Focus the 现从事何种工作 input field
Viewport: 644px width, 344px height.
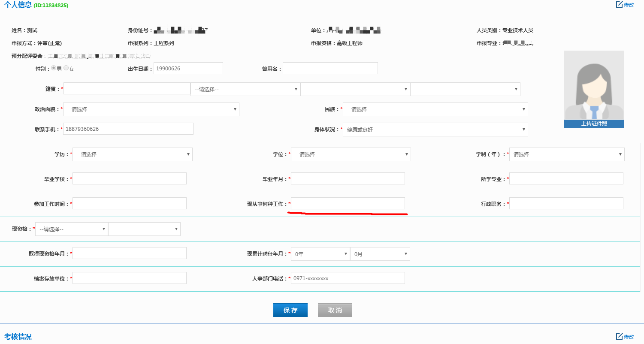(348, 203)
